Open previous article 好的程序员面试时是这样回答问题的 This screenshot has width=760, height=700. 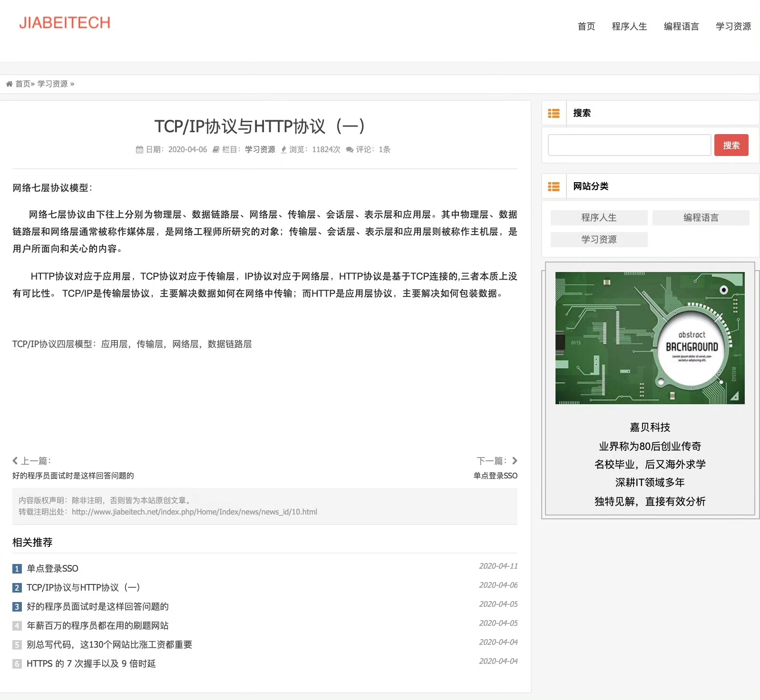pos(73,476)
